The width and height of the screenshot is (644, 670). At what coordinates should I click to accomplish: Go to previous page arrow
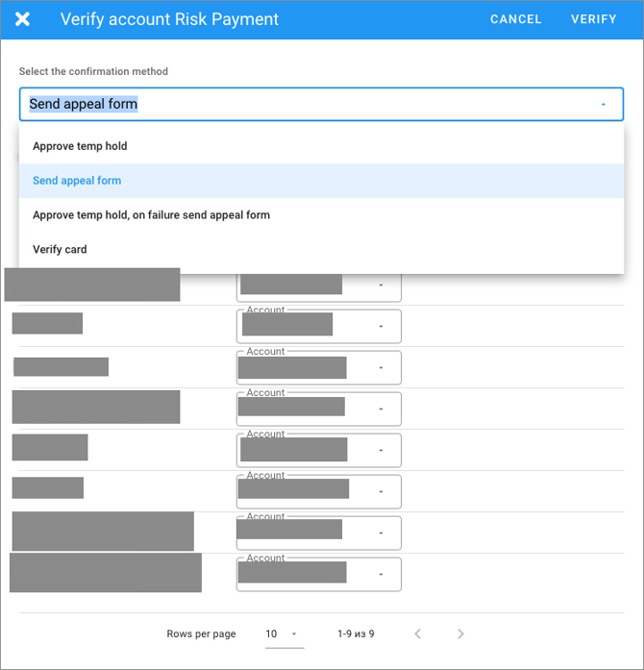tap(417, 634)
